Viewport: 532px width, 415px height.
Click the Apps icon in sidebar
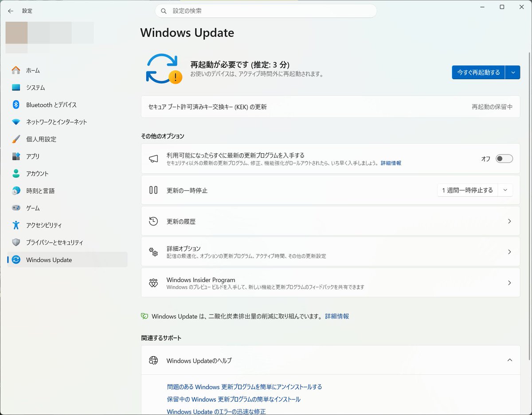(16, 156)
